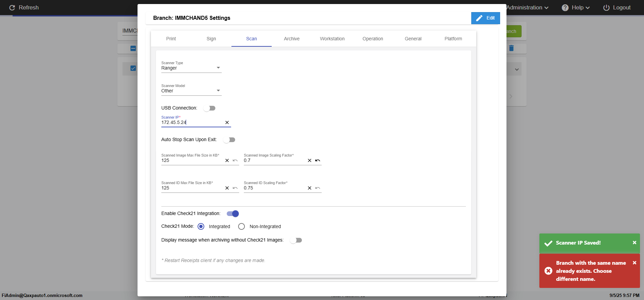Dismiss the Scanner IP Saved notification

pyautogui.click(x=634, y=243)
